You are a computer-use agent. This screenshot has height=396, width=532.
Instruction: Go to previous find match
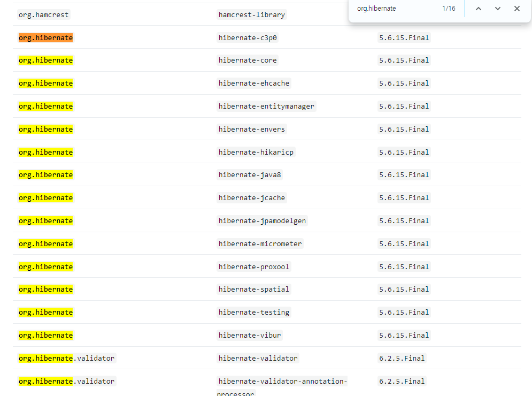(479, 9)
